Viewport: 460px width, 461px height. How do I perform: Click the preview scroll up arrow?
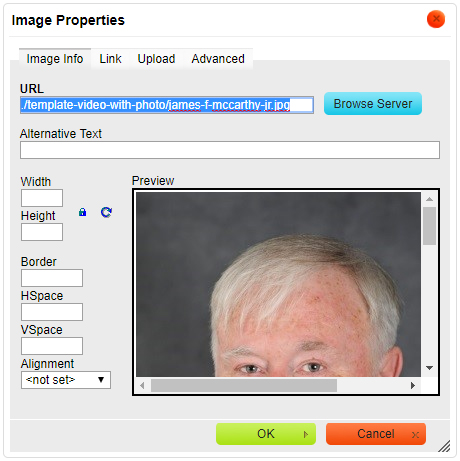click(429, 199)
